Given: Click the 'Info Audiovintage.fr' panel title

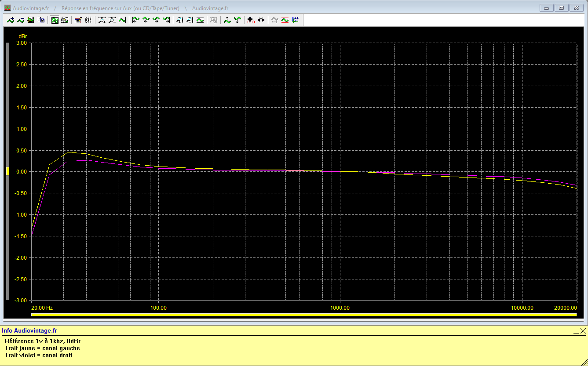Looking at the screenshot, I should pos(29,331).
